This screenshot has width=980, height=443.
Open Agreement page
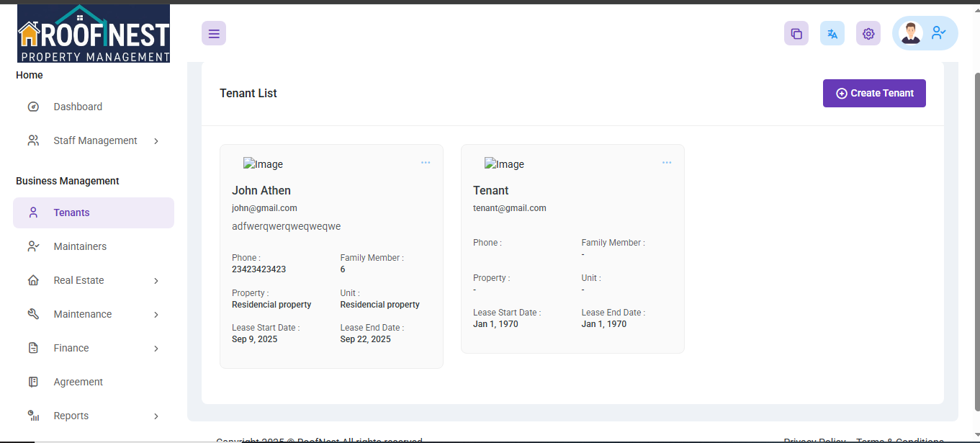(x=94, y=382)
